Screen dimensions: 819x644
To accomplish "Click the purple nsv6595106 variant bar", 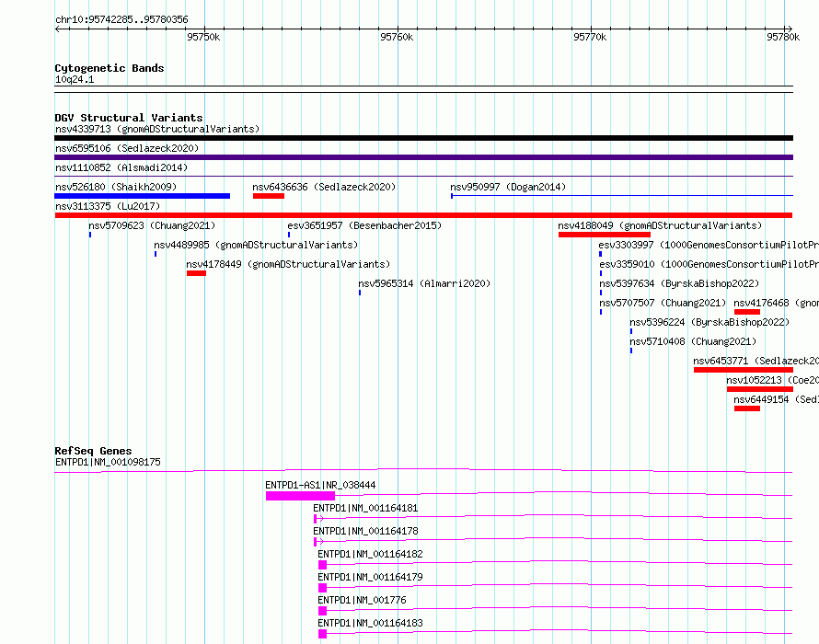I will tap(423, 157).
